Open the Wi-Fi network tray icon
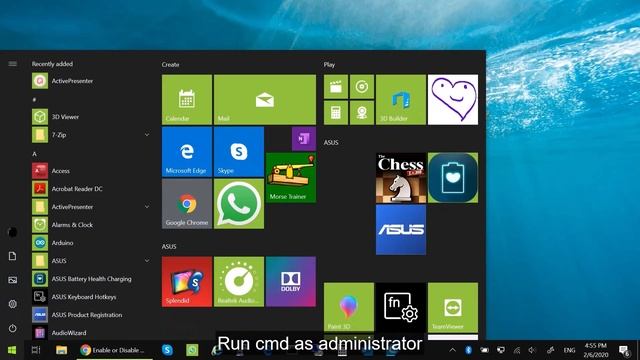The height and width of the screenshot is (360, 640). tap(517, 350)
